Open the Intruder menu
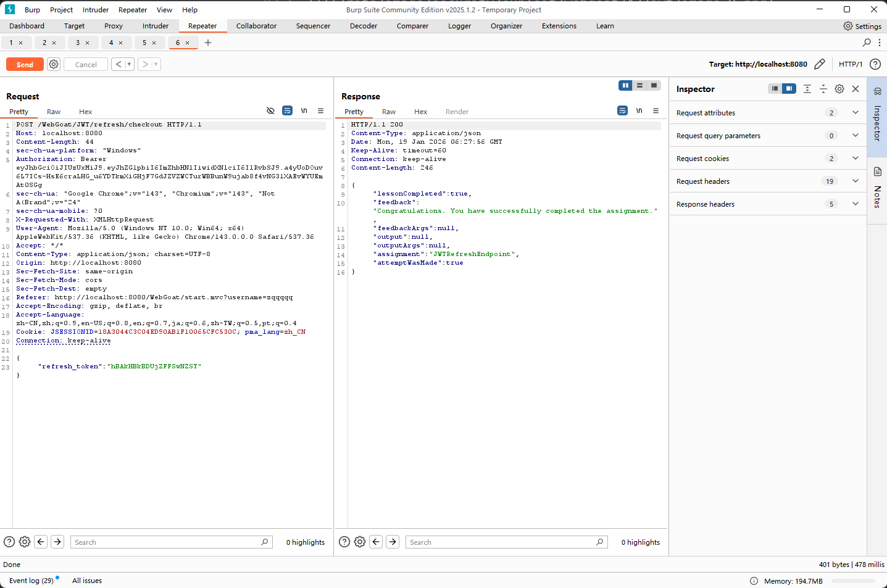 pyautogui.click(x=96, y=10)
